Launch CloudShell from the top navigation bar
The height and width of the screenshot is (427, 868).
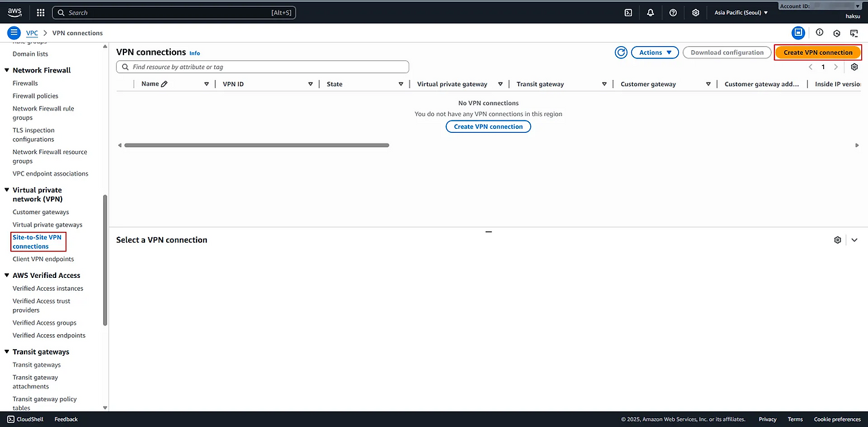tap(629, 12)
